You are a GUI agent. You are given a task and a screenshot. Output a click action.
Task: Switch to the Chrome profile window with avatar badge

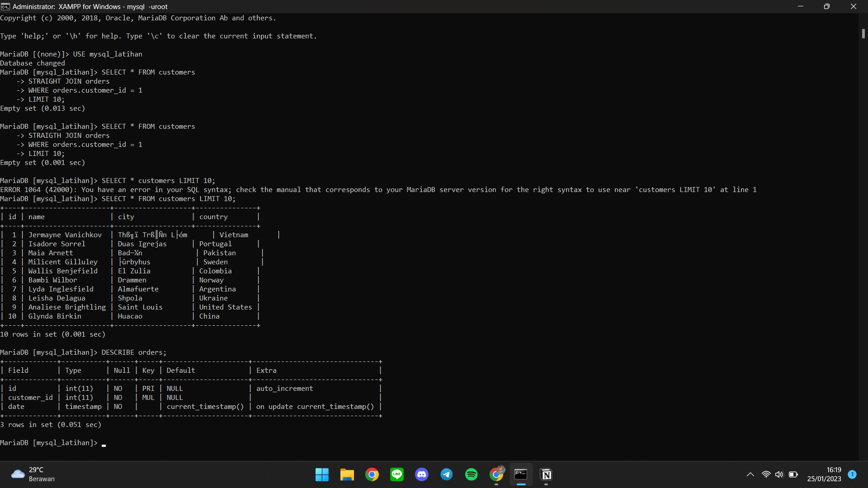pos(496,474)
